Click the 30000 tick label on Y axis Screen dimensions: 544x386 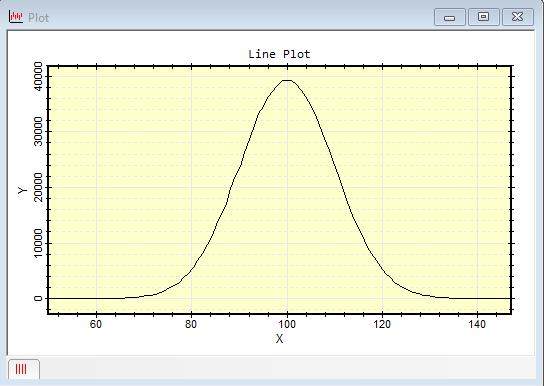click(x=38, y=131)
